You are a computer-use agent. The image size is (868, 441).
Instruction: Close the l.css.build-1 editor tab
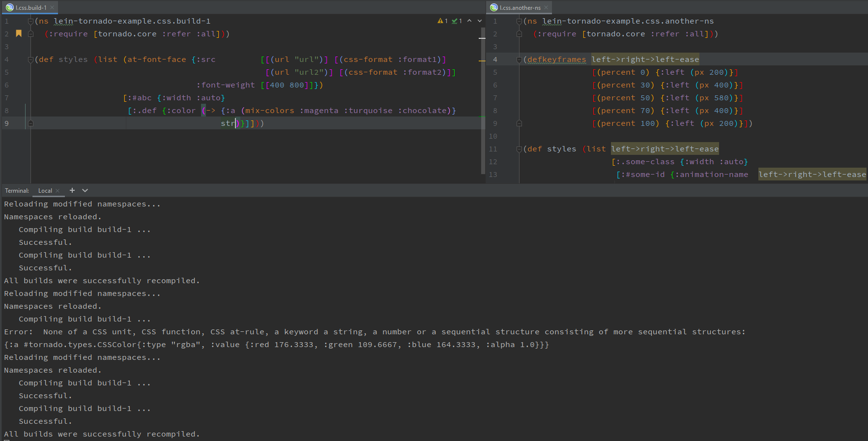coord(52,7)
